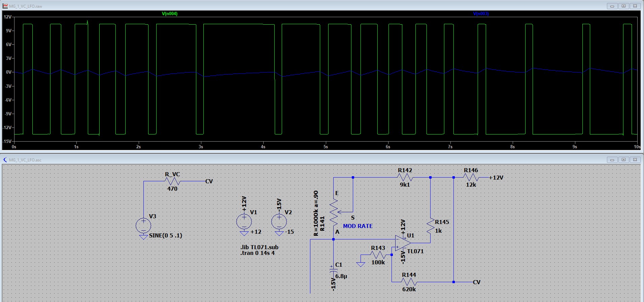Select the V1 voltage source symbol

tap(244, 222)
